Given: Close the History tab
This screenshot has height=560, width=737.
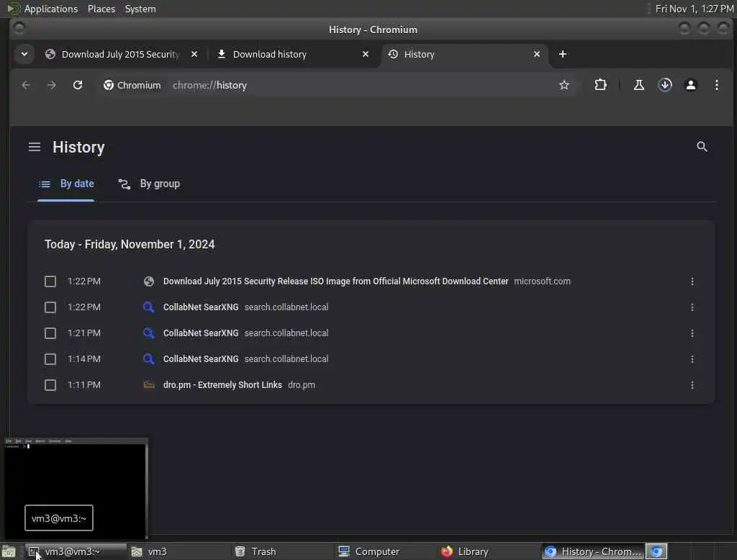Looking at the screenshot, I should 537,54.
